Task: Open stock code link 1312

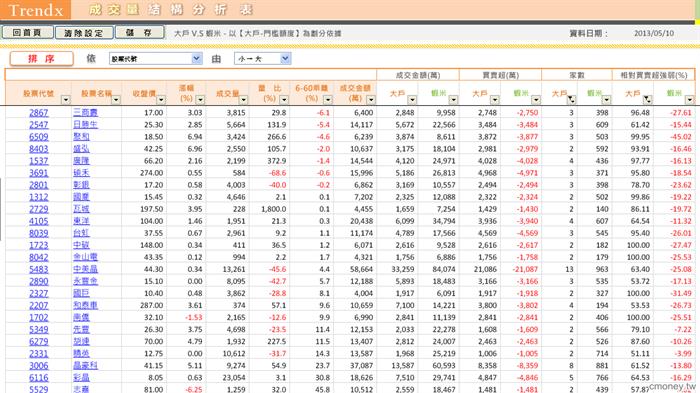Action: tap(38, 197)
